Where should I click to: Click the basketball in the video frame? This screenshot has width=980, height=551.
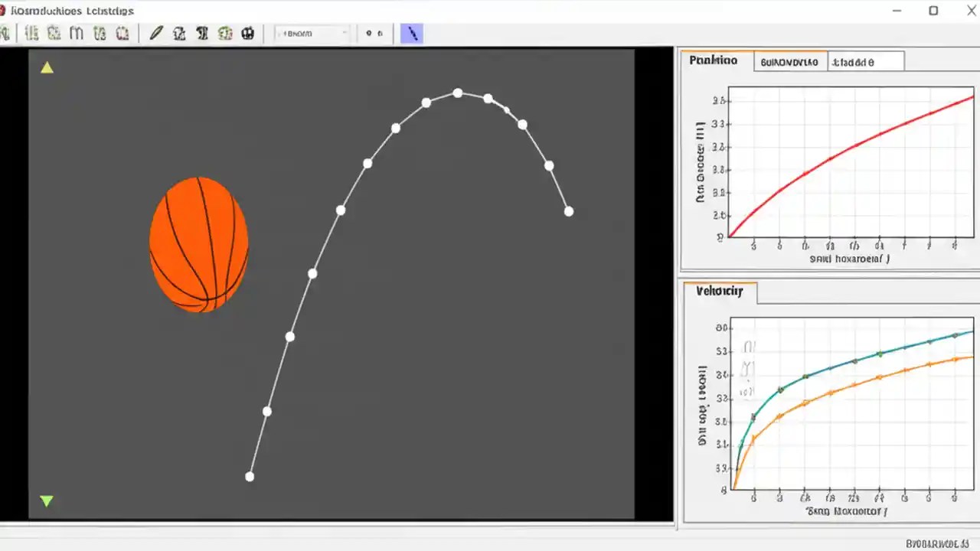point(199,243)
